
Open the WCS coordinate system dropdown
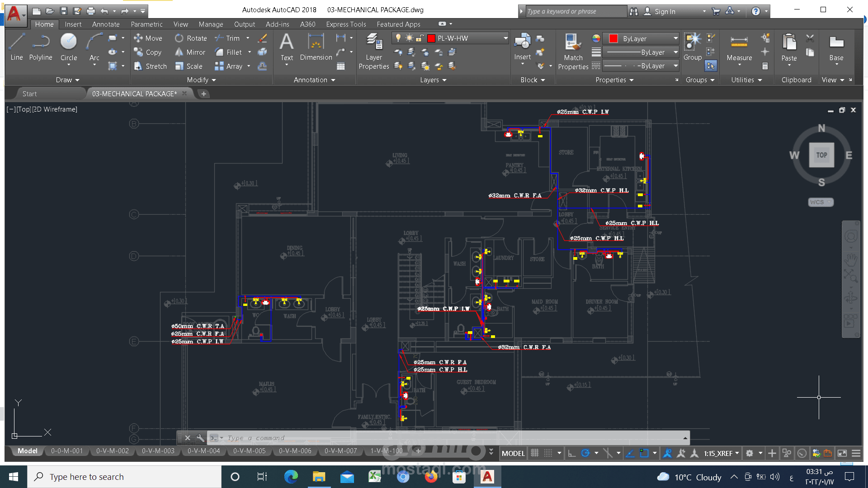(x=821, y=202)
